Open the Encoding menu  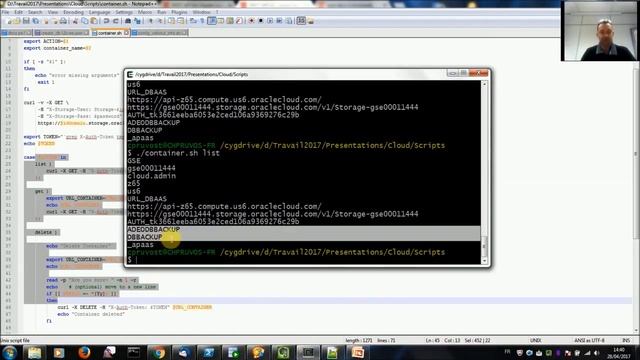click(73, 12)
